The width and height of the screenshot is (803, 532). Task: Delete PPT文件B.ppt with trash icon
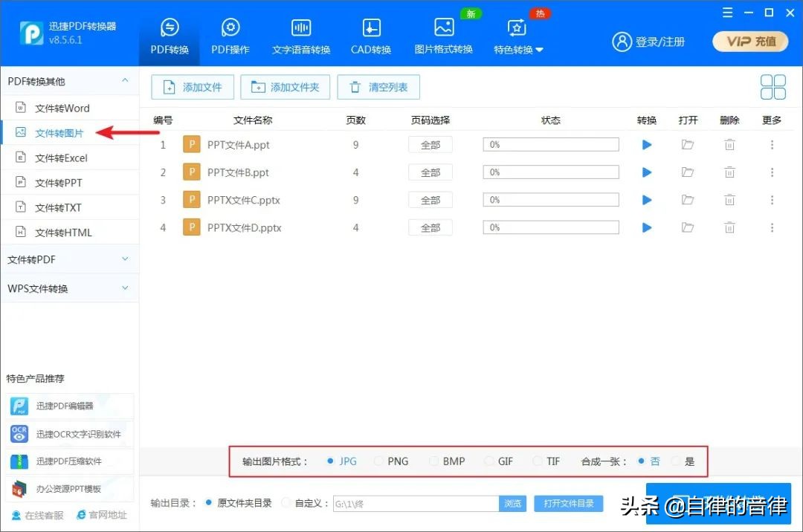729,172
